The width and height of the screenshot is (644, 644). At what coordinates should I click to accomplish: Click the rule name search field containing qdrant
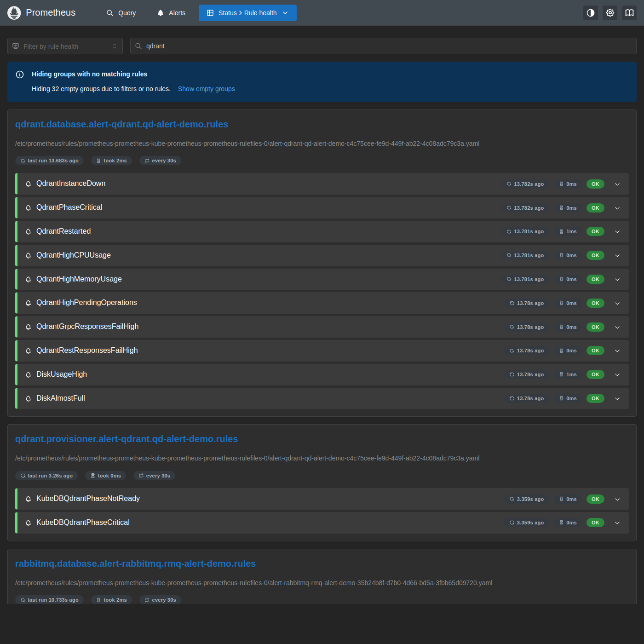(x=383, y=46)
